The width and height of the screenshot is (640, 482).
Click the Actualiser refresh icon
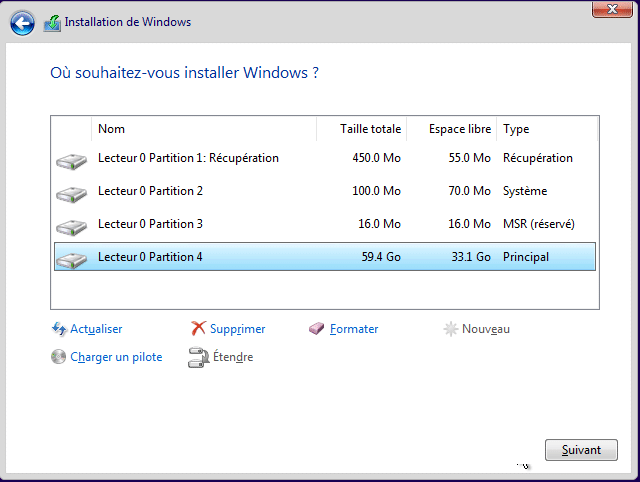coord(58,329)
